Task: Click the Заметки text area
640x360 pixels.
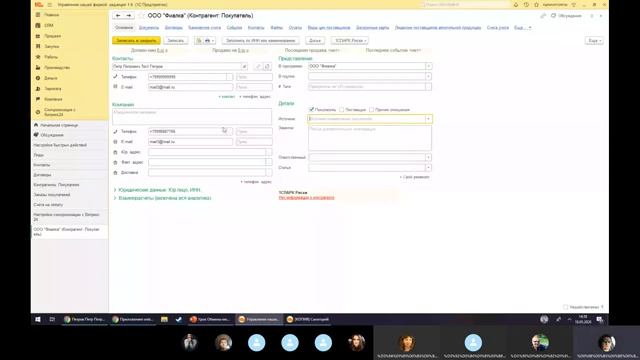Action: click(370, 138)
